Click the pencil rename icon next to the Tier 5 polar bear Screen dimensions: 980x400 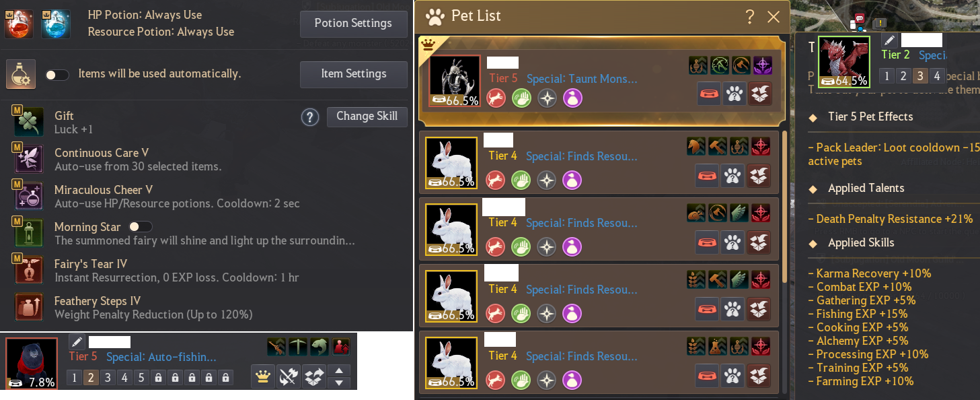tap(77, 341)
